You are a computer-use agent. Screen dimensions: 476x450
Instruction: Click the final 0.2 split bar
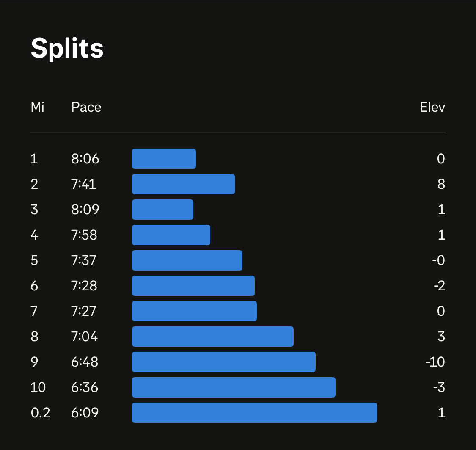pos(254,413)
